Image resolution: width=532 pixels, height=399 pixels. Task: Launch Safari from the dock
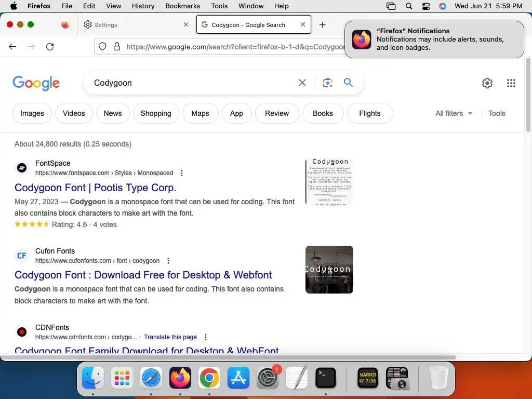[x=151, y=377]
